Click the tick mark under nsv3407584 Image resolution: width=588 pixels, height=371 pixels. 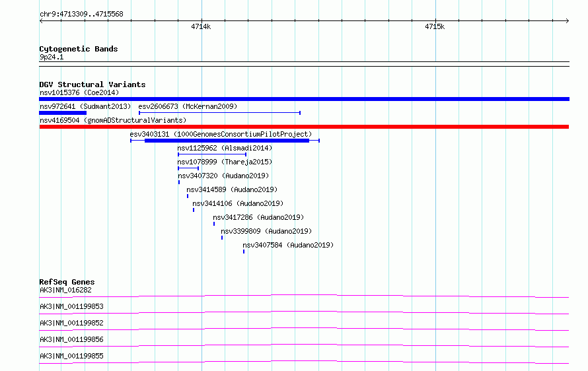tap(244, 252)
